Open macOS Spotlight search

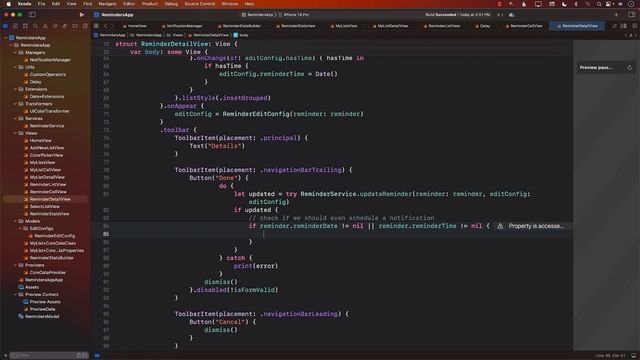(x=599, y=4)
